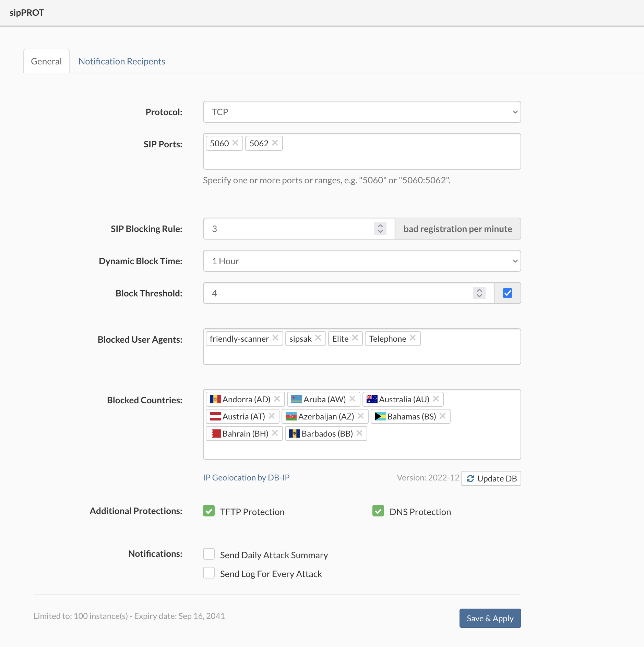
Task: Remove sipsak user agent tag
Action: point(318,338)
